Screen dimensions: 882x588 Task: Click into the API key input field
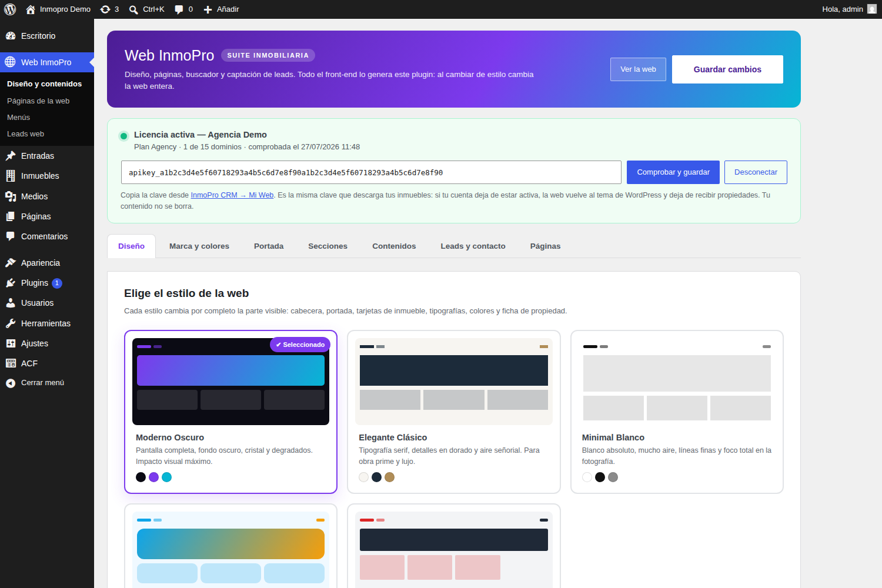coord(371,172)
